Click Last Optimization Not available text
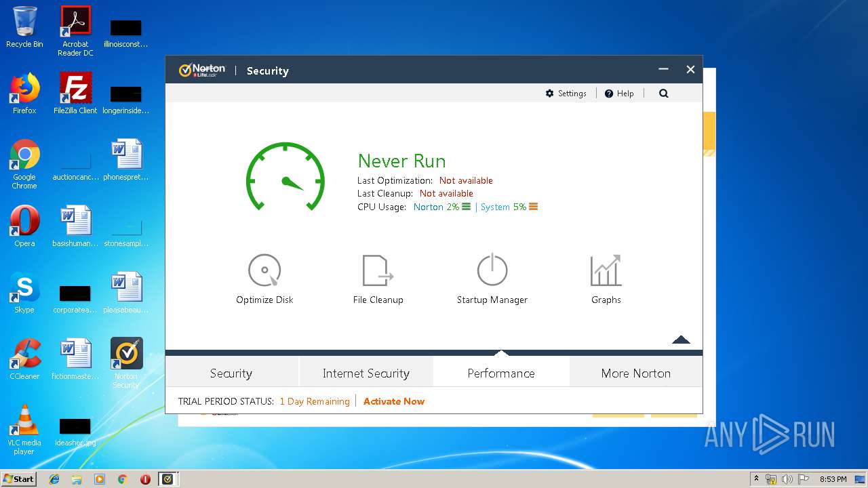This screenshot has width=868, height=488. [x=466, y=180]
